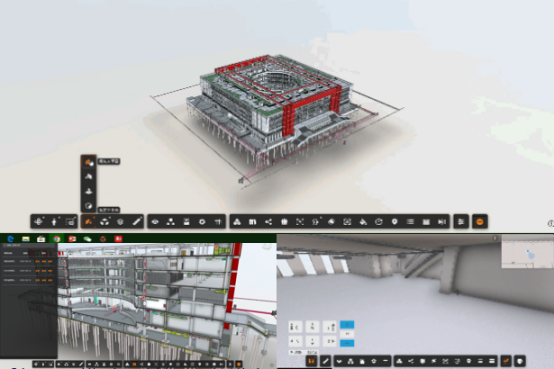Select the ruler measure tool in main toolbar
The image size is (554, 369).
(x=137, y=222)
